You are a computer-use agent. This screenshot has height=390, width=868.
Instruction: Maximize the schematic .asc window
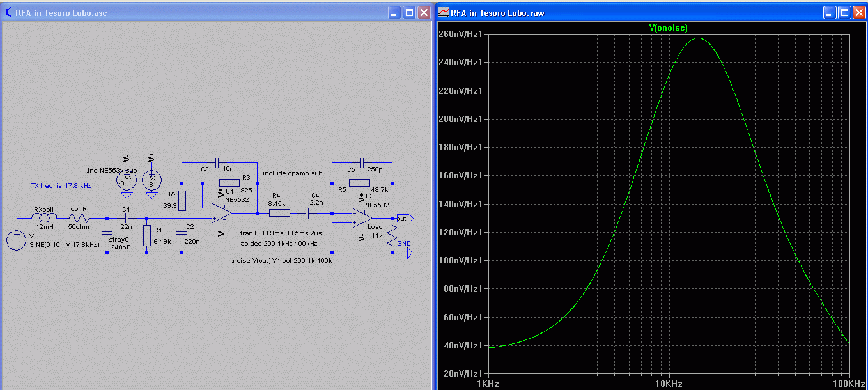click(408, 12)
